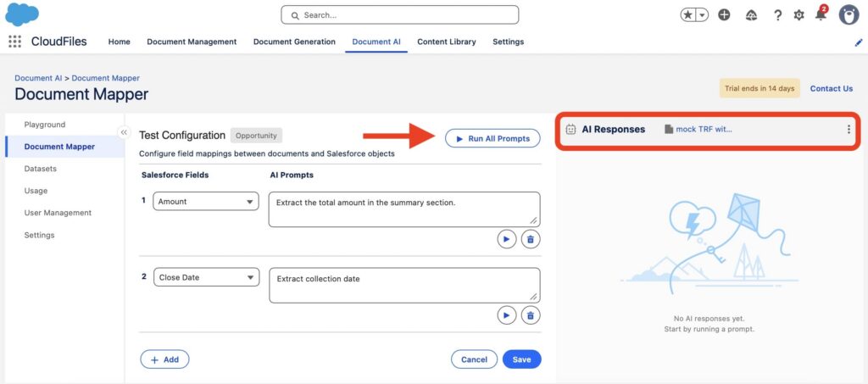Click the Add mapping button
Image resolution: width=868 pixels, height=384 pixels.
164,359
